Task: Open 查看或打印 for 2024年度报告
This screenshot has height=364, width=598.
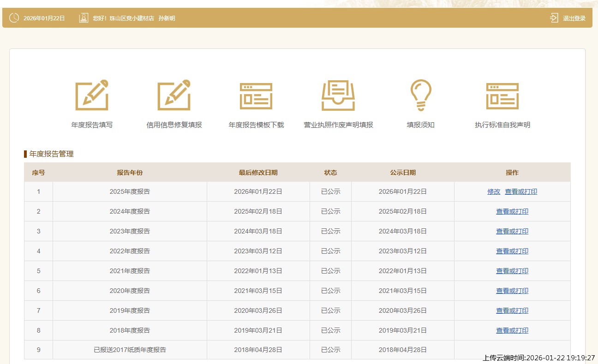Action: tap(512, 211)
